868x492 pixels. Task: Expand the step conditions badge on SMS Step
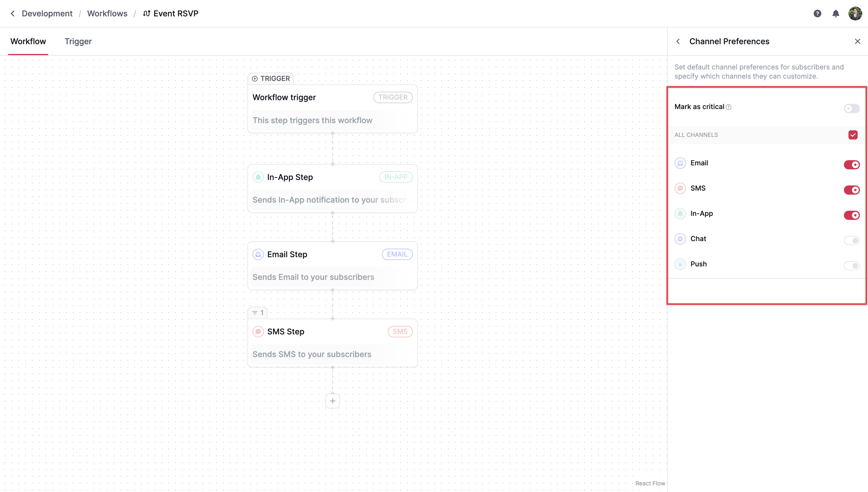tap(257, 312)
